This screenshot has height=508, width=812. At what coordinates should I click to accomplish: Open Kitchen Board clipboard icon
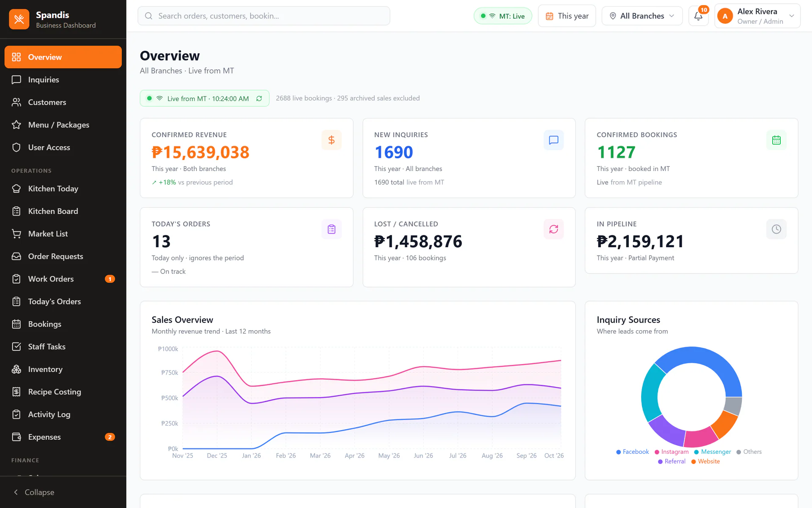16,211
